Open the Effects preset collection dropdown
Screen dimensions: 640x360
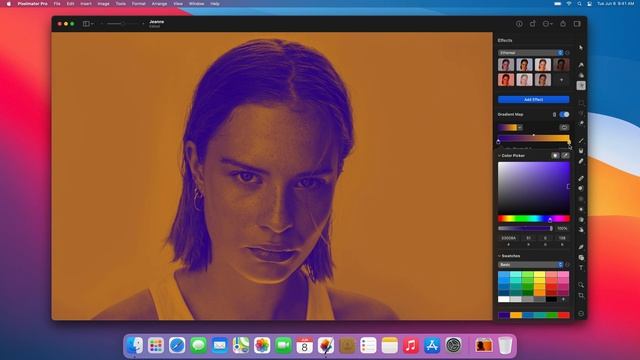click(530, 53)
